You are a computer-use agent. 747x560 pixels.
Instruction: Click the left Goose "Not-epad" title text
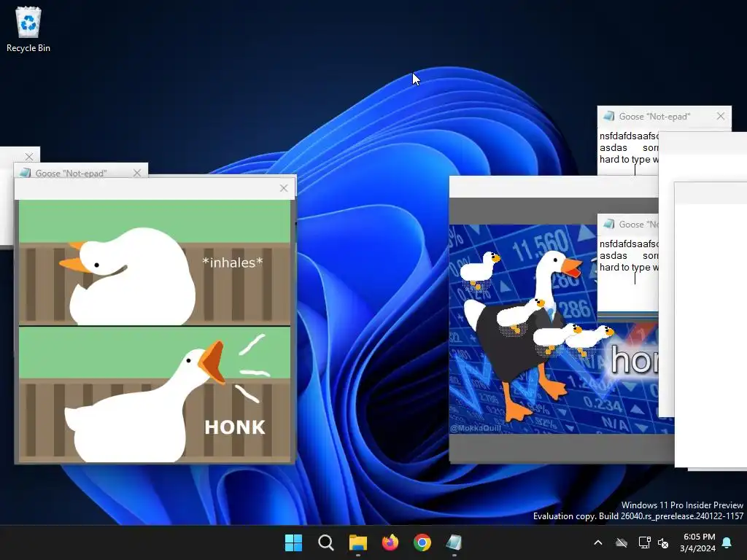point(71,174)
